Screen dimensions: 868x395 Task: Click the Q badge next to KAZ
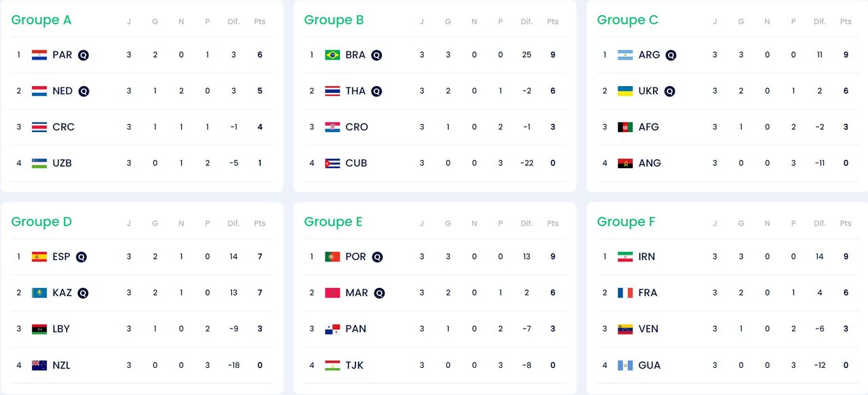[x=83, y=293]
